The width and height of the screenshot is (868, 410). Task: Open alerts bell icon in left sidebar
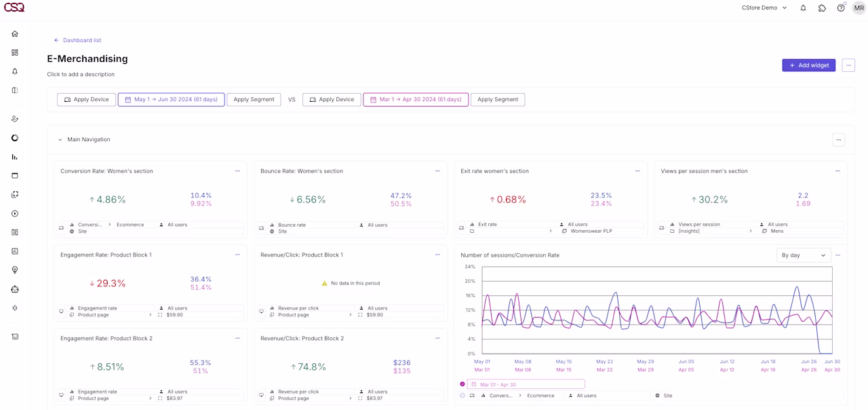tap(15, 71)
